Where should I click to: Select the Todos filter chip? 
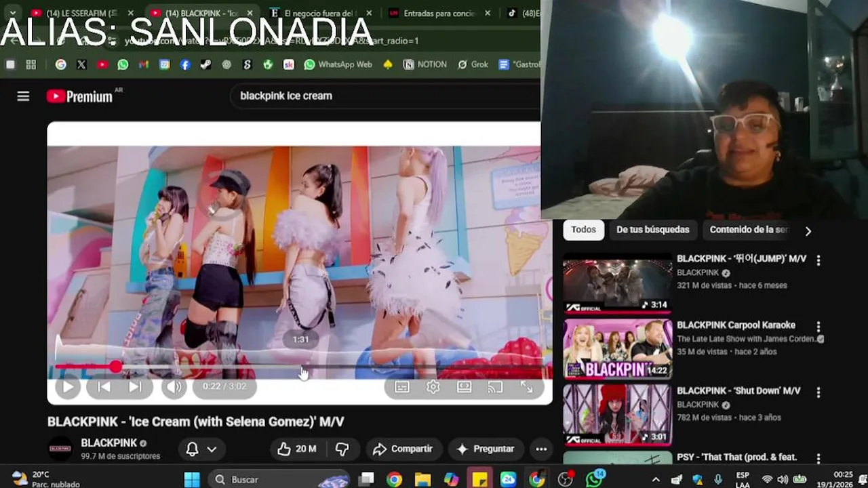pyautogui.click(x=583, y=230)
